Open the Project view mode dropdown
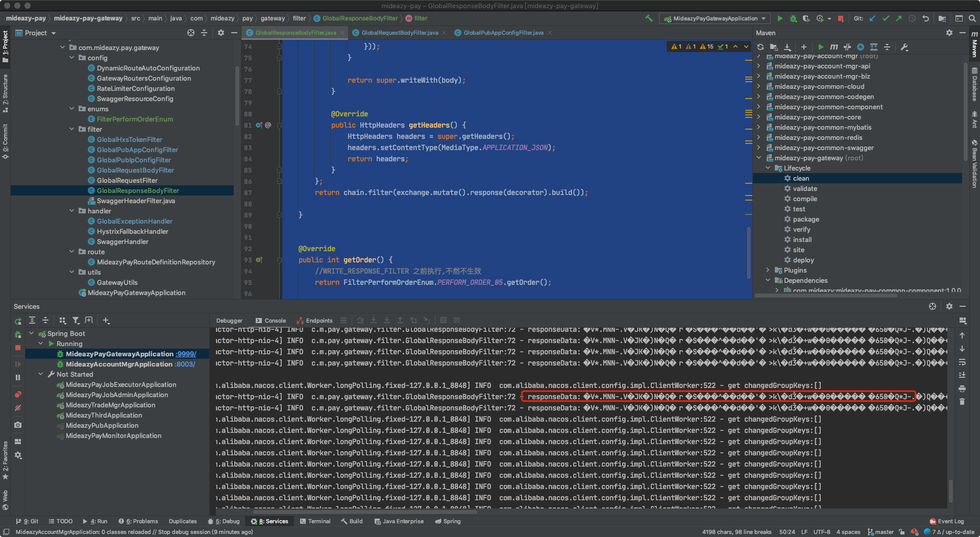980x537 pixels. [36, 33]
